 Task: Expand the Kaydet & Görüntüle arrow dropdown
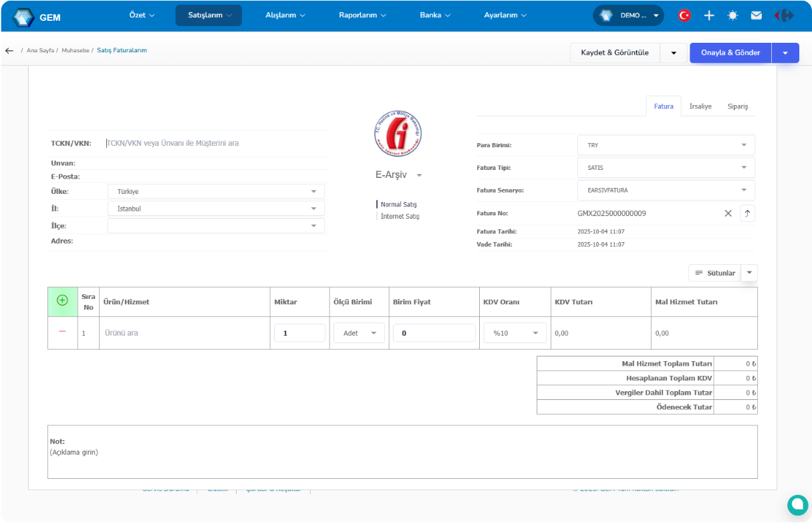coord(673,53)
